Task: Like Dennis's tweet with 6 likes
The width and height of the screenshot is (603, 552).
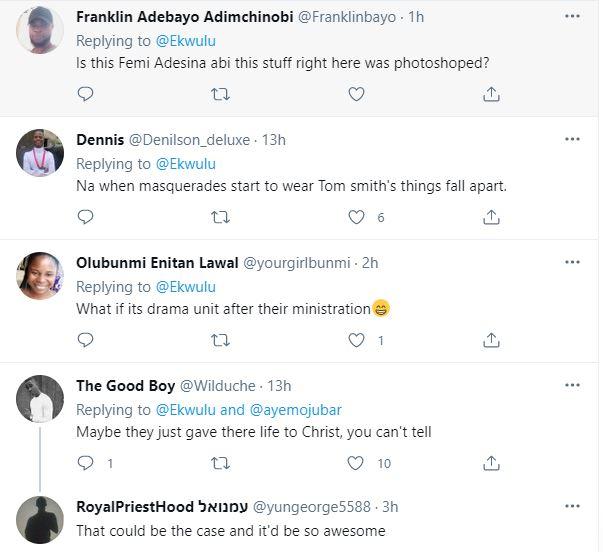Action: coord(356,217)
